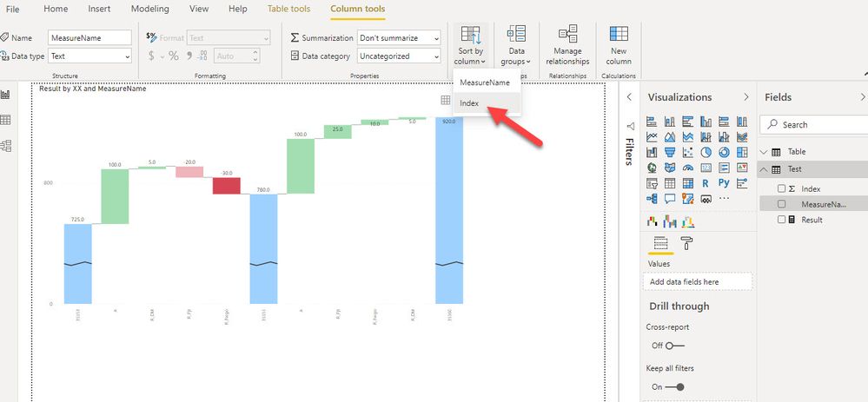
Task: Select the Q&A speech bubble visual
Action: pos(670,199)
